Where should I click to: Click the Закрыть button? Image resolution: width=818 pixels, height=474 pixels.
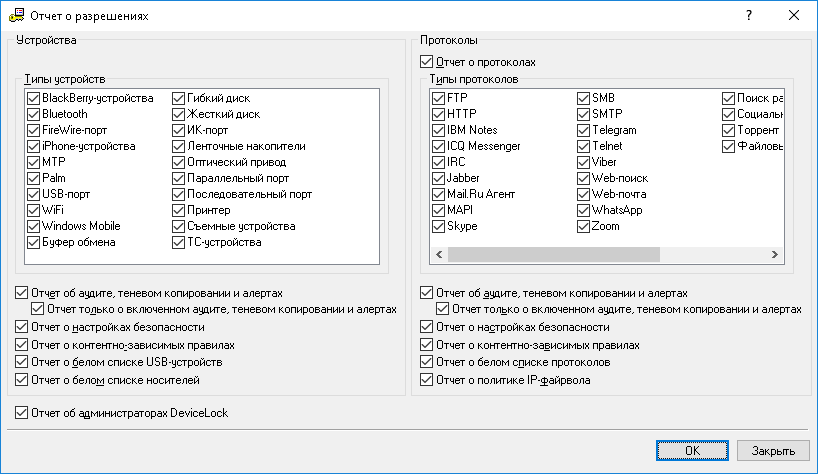[773, 451]
